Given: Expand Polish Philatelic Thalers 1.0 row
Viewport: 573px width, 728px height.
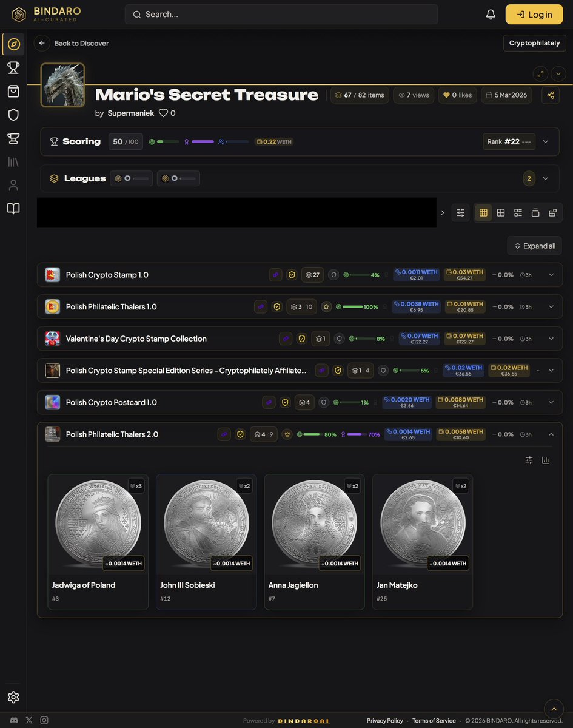Looking at the screenshot, I should (x=551, y=307).
